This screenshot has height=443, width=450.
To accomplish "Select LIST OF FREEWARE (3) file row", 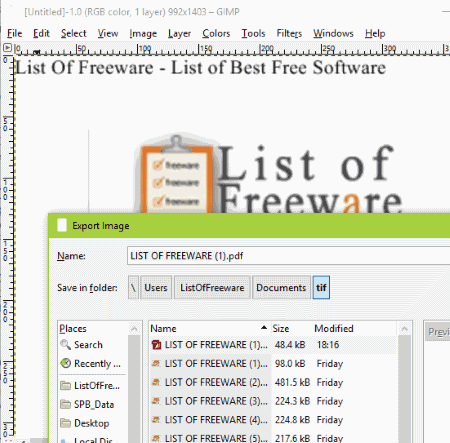I will tap(273, 401).
